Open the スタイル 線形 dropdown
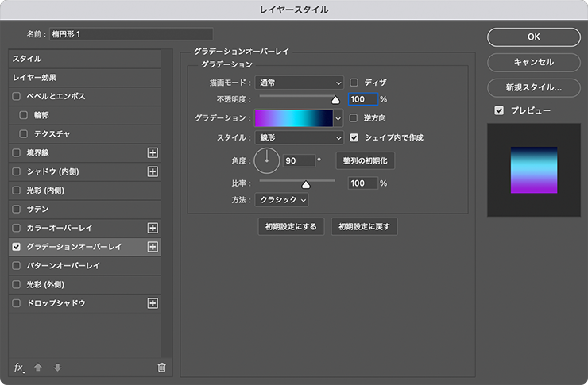Screen dimensions: 588x385 (x=299, y=137)
